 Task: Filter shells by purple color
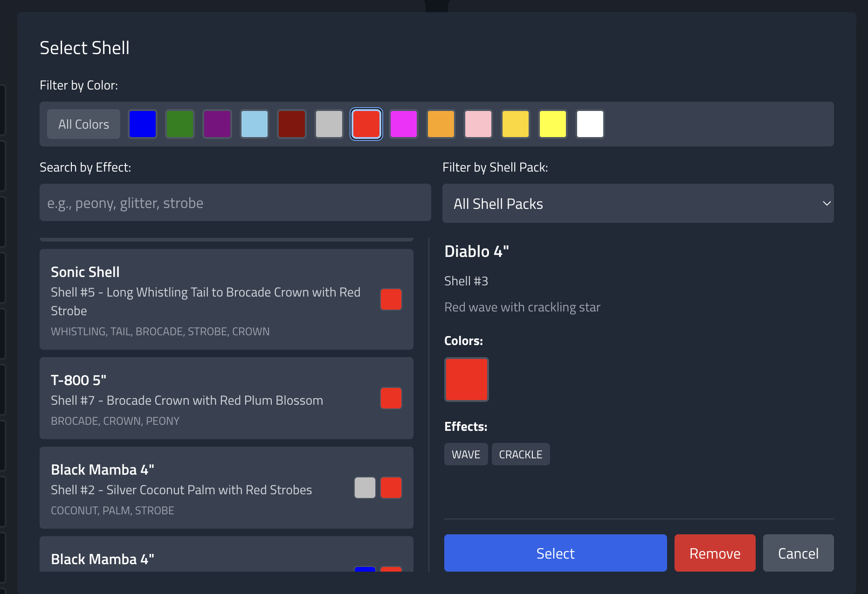217,124
